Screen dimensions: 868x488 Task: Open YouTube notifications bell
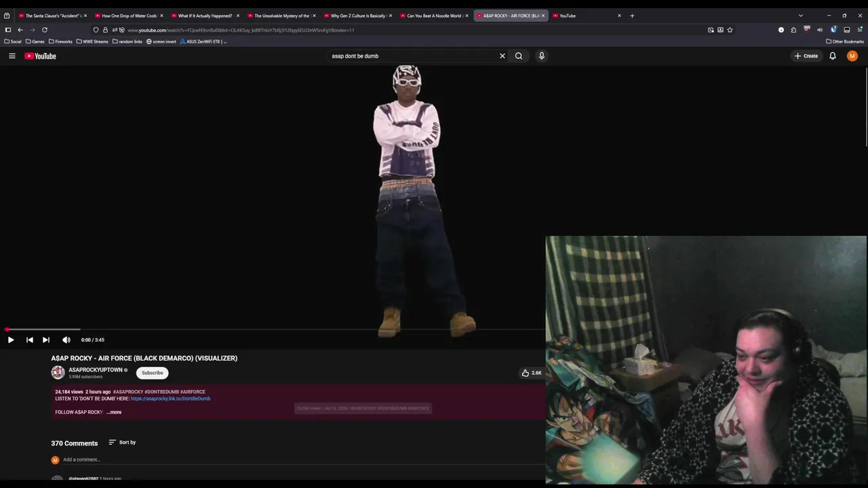pos(833,56)
